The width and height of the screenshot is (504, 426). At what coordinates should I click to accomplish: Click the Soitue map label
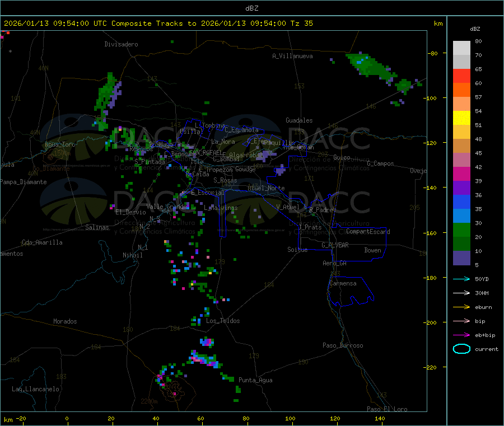[x=297, y=250]
